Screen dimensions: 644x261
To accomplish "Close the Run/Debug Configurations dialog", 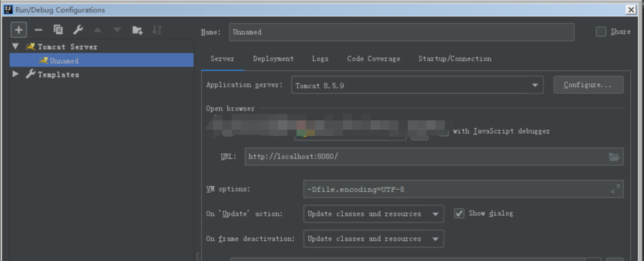I will click(632, 10).
